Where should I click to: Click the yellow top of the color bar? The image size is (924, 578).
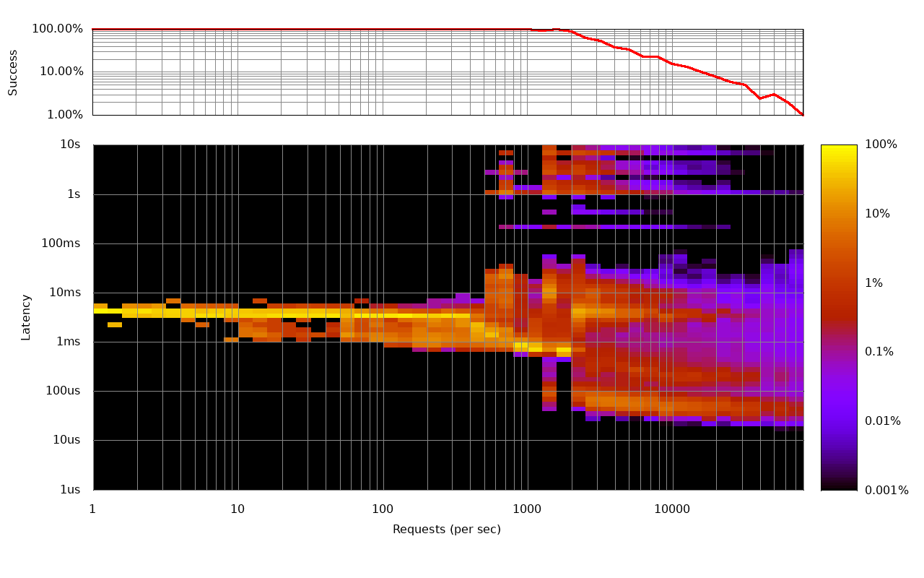click(838, 148)
